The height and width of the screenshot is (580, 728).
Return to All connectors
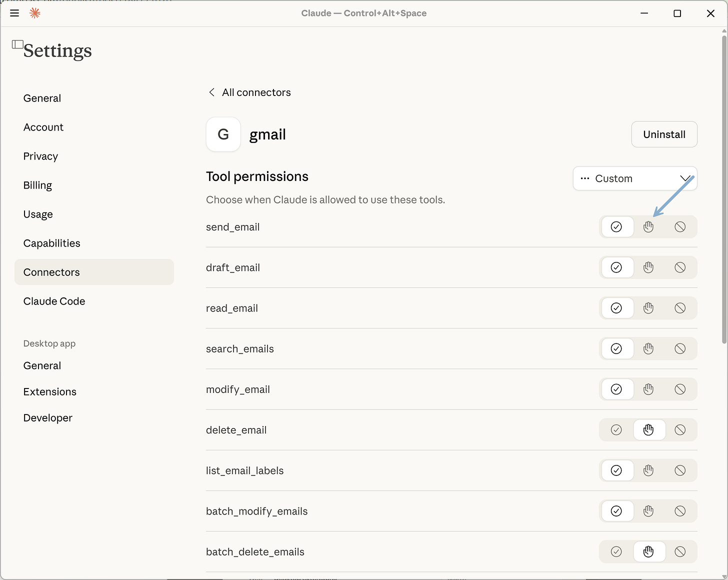pyautogui.click(x=256, y=92)
